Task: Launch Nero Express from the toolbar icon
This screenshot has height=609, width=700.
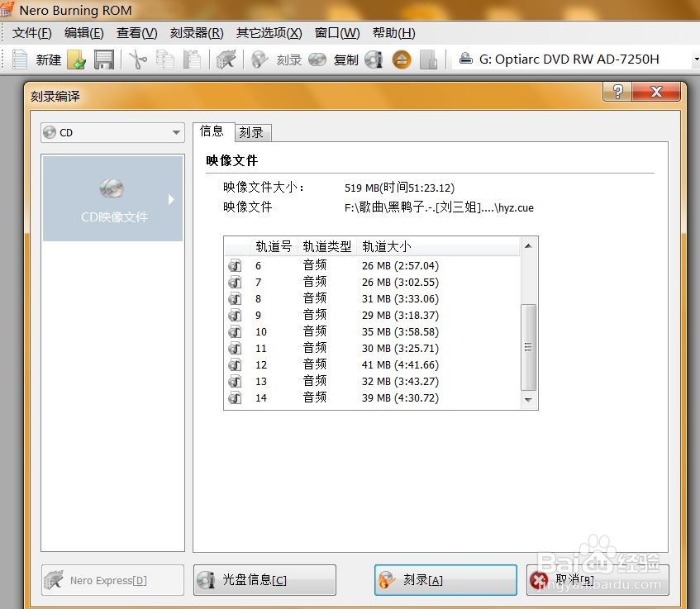Action: point(226,59)
